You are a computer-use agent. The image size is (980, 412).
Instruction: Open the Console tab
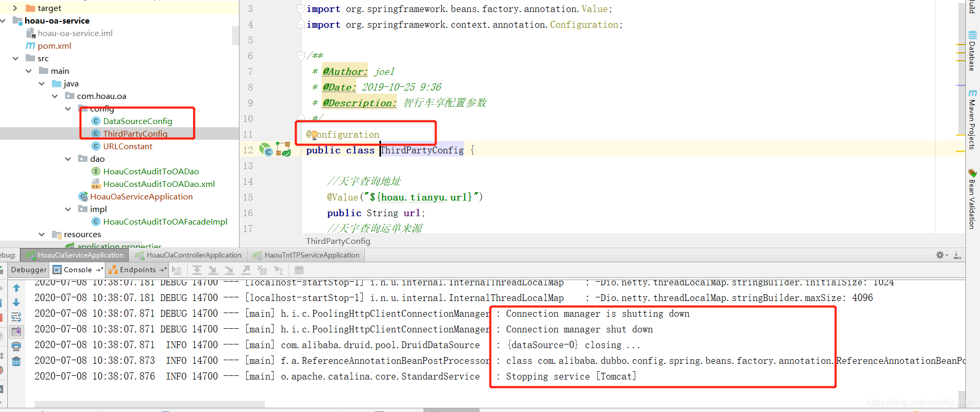coord(78,270)
